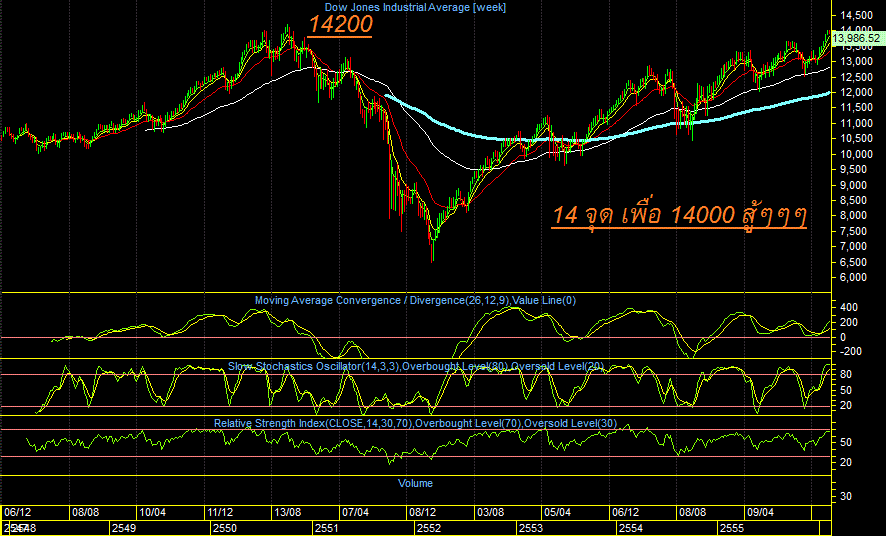The height and width of the screenshot is (536, 886).
Task: Select the 30 value on Volume axis
Action: tap(846, 496)
